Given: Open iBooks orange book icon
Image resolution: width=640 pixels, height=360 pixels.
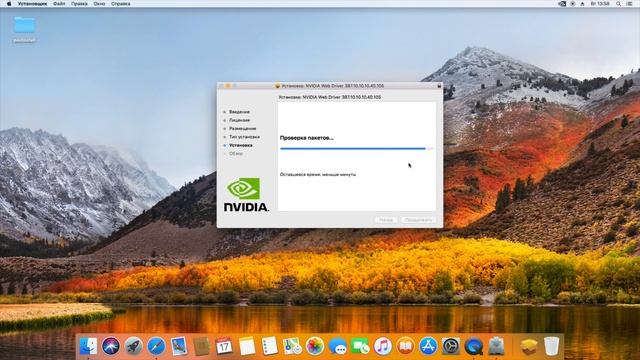Looking at the screenshot, I should click(x=405, y=346).
